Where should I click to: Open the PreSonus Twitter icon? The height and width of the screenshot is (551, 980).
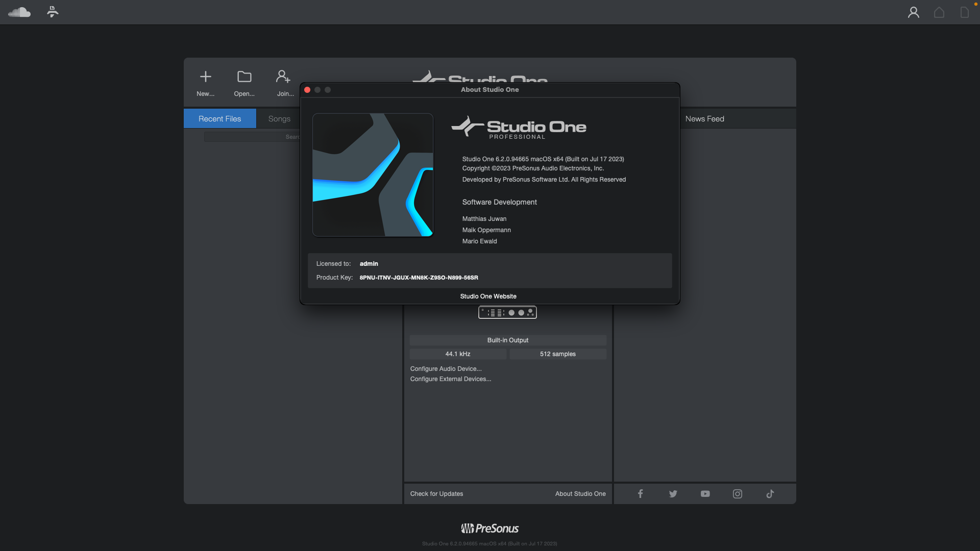673,493
